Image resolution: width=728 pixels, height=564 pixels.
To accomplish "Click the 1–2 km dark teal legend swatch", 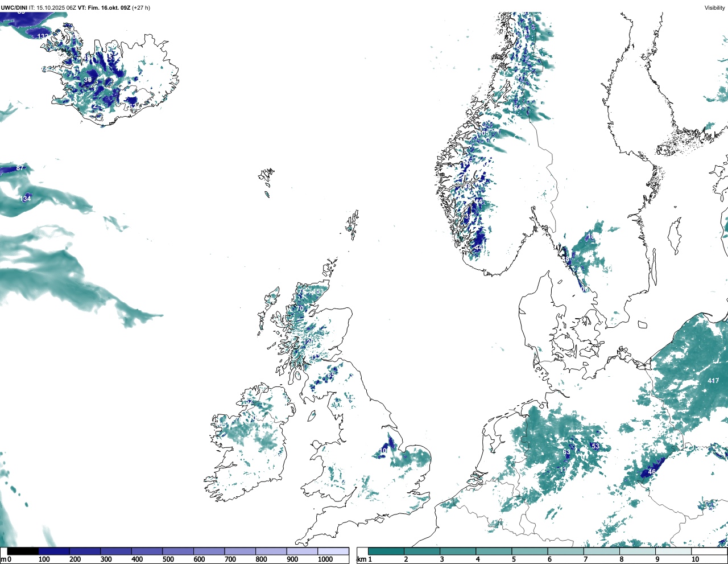I will 386,551.
